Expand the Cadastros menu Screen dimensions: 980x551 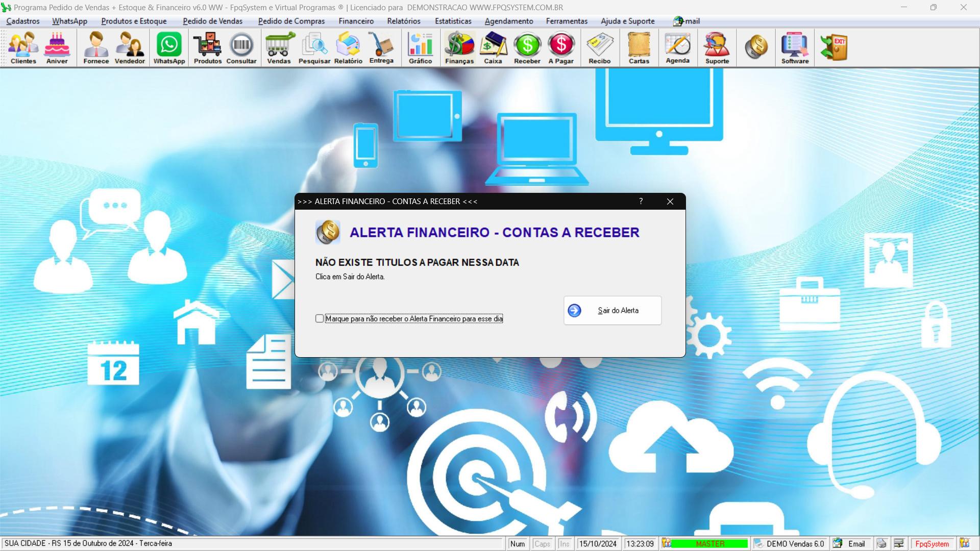point(23,21)
